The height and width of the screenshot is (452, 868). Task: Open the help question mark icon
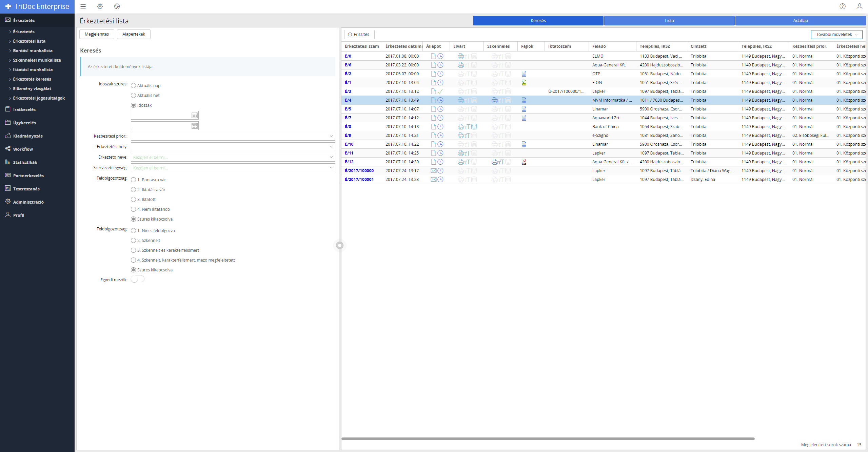pyautogui.click(x=843, y=6)
